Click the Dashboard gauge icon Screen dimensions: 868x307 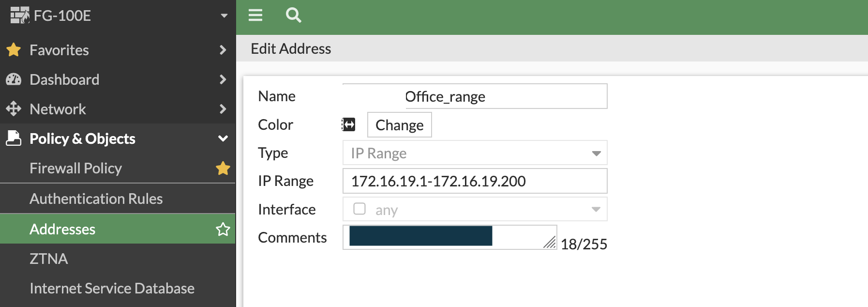tap(14, 79)
